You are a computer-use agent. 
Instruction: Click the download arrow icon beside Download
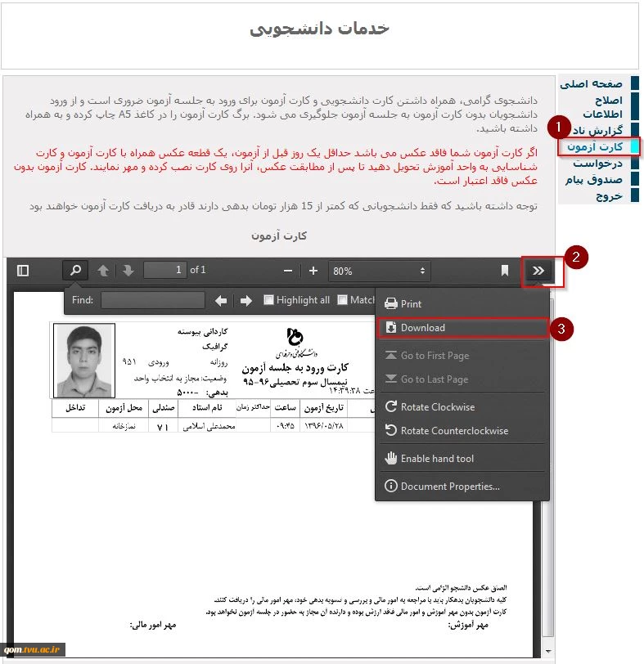391,327
